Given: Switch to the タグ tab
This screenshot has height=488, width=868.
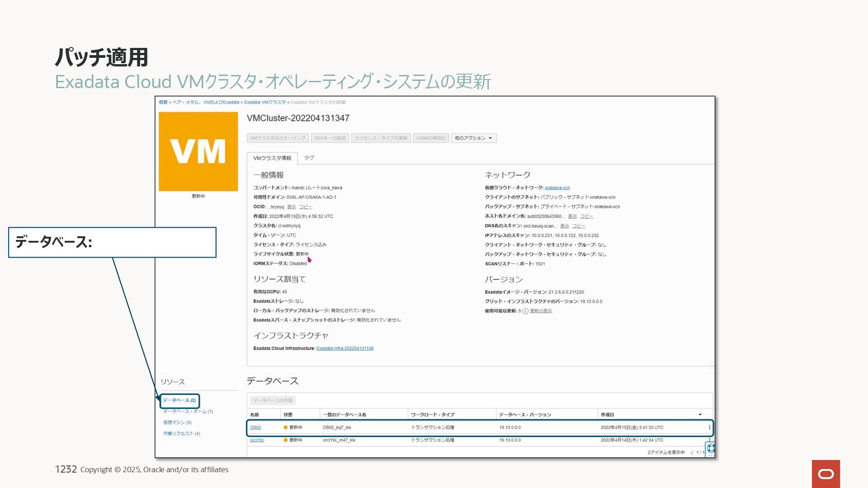Looking at the screenshot, I should point(309,158).
